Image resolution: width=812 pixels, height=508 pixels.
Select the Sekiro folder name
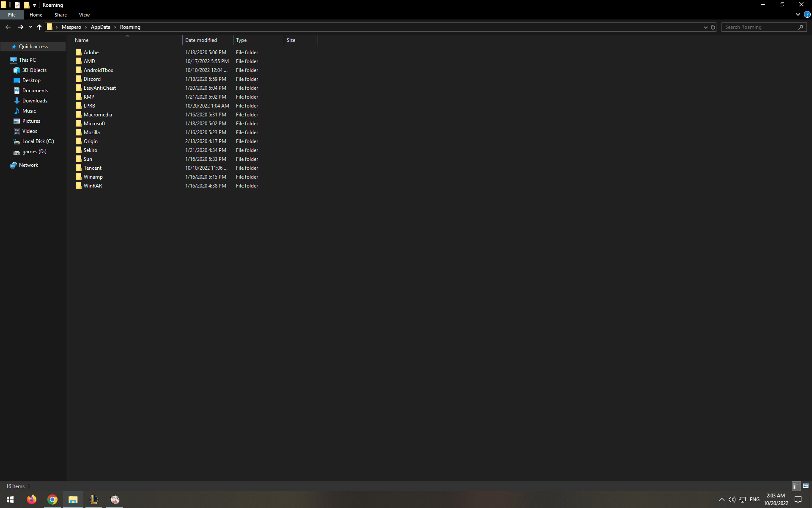pyautogui.click(x=91, y=150)
